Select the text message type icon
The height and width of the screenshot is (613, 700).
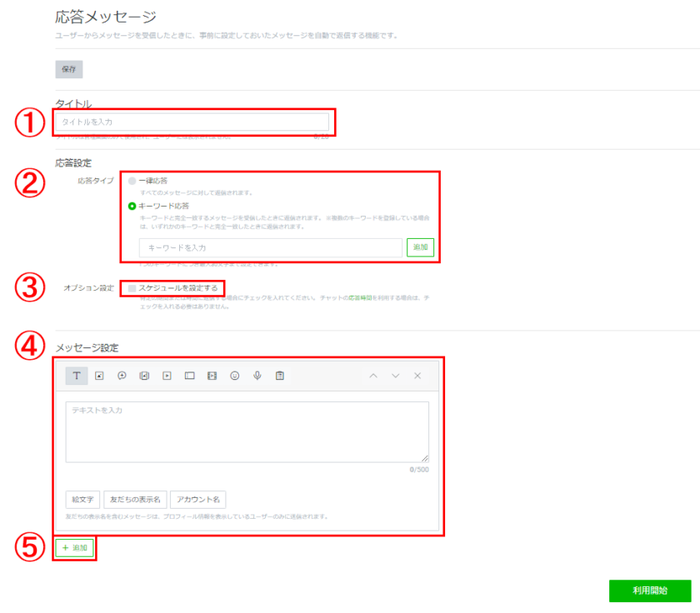coord(76,376)
